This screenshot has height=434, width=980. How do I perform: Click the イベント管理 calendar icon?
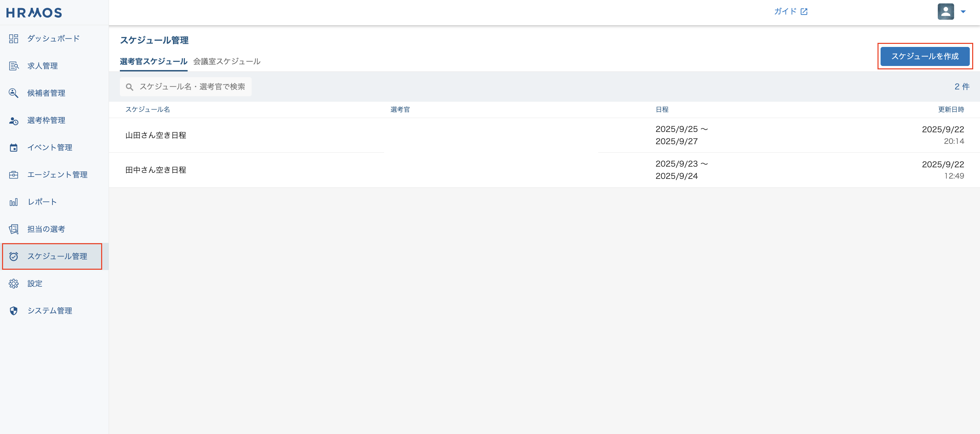[14, 148]
